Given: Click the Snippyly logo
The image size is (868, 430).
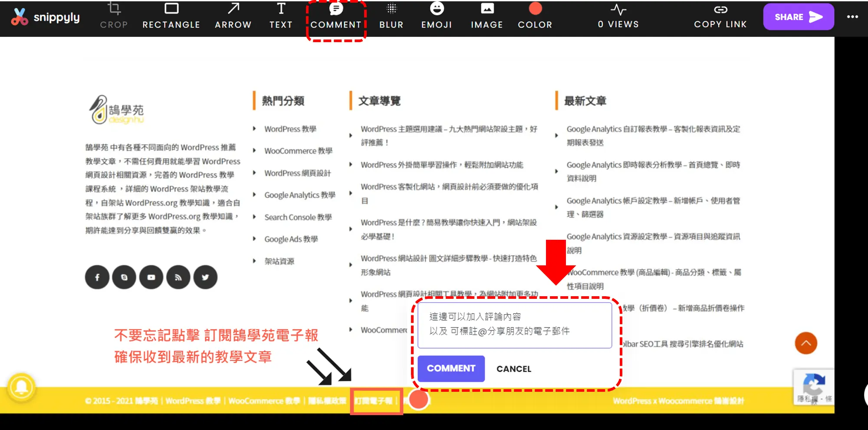Looking at the screenshot, I should point(46,17).
